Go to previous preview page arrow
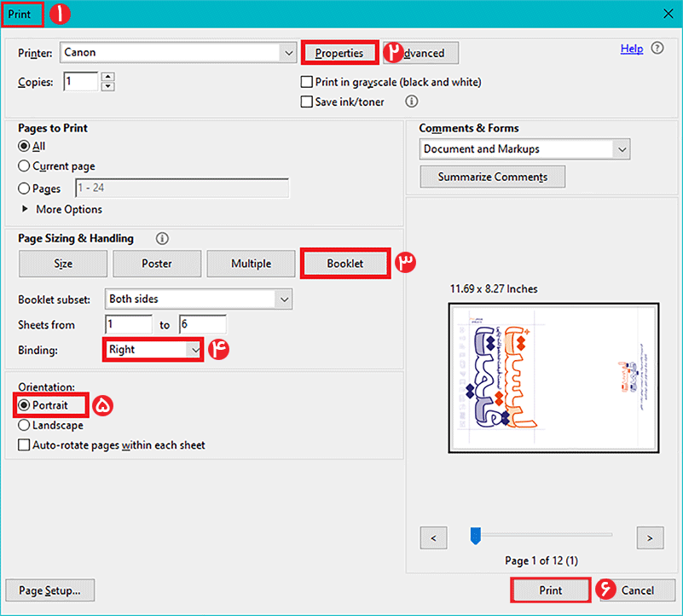This screenshot has height=616, width=683. (x=434, y=538)
